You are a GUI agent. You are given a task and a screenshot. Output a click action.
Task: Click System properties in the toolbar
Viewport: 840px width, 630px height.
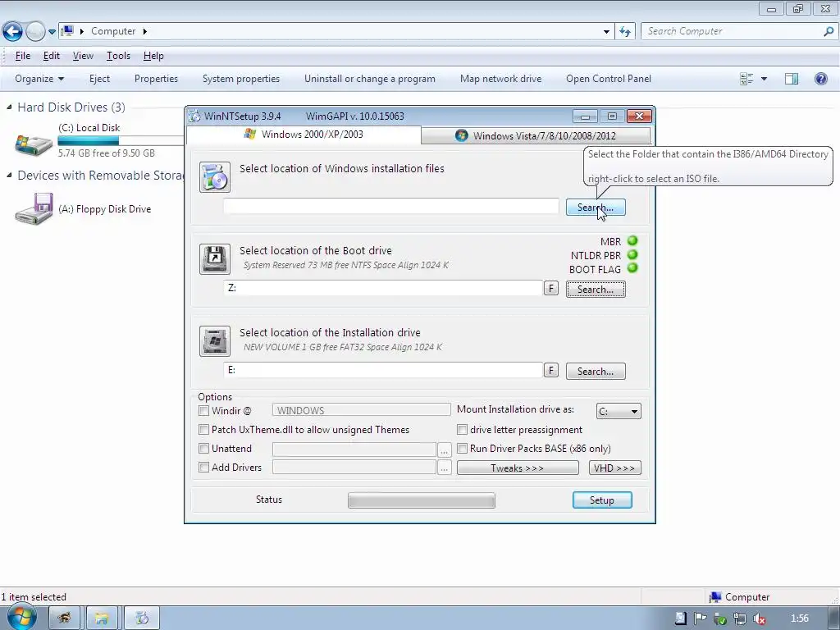[x=240, y=79]
